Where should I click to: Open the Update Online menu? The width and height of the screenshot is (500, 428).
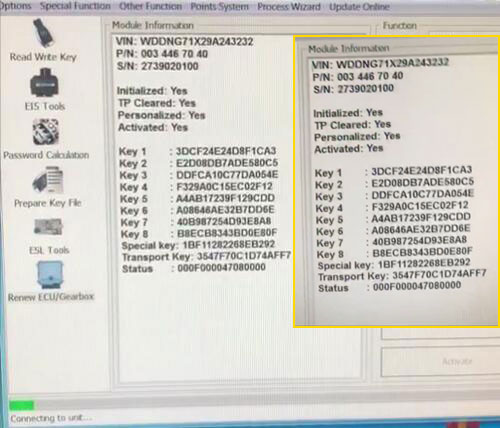pyautogui.click(x=359, y=7)
